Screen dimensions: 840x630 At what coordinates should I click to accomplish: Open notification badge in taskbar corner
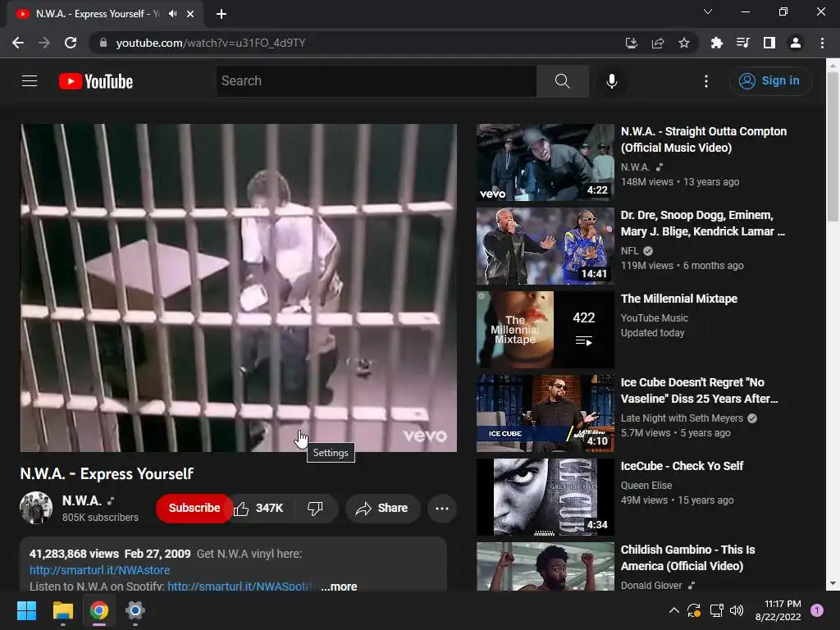[817, 610]
